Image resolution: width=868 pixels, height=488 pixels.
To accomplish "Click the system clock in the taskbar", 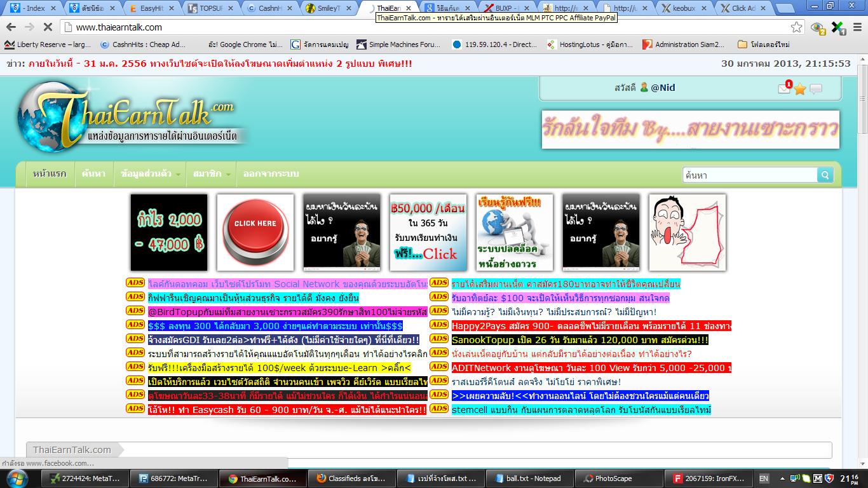I will 849,478.
